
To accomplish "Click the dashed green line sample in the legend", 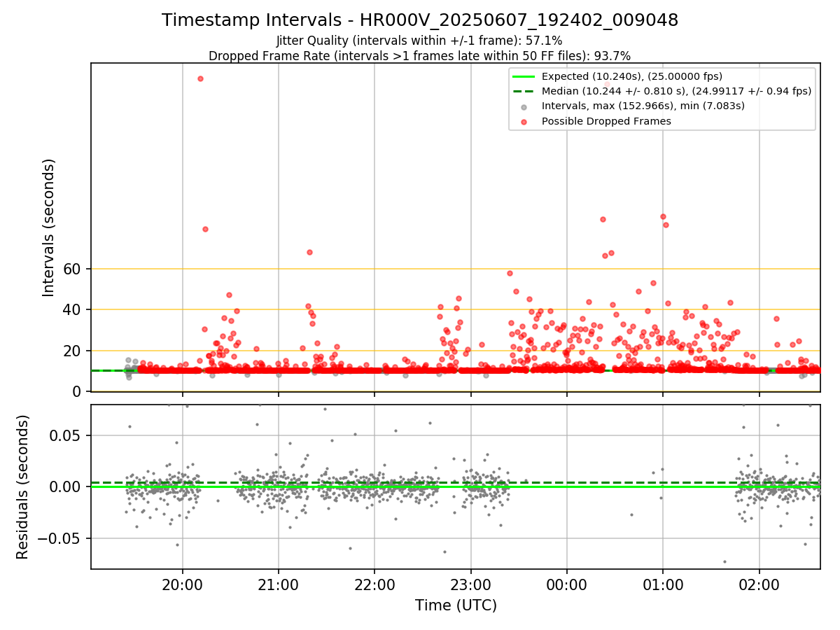I will point(524,91).
